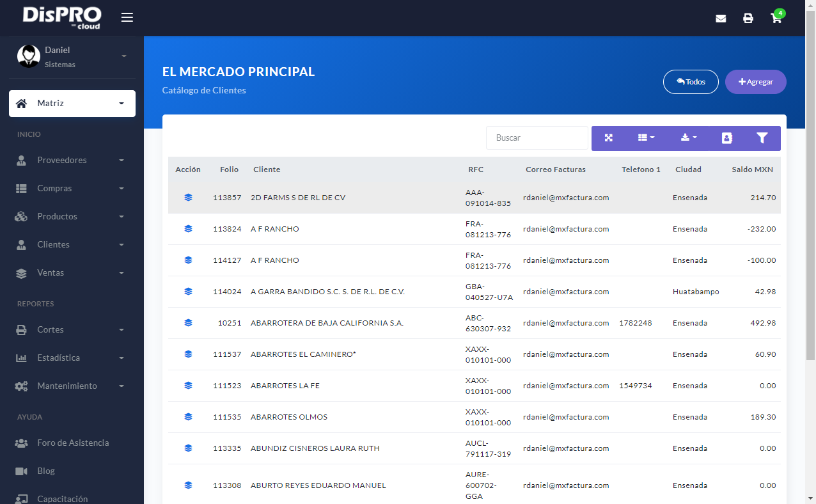Click the Agregar button

coord(755,82)
